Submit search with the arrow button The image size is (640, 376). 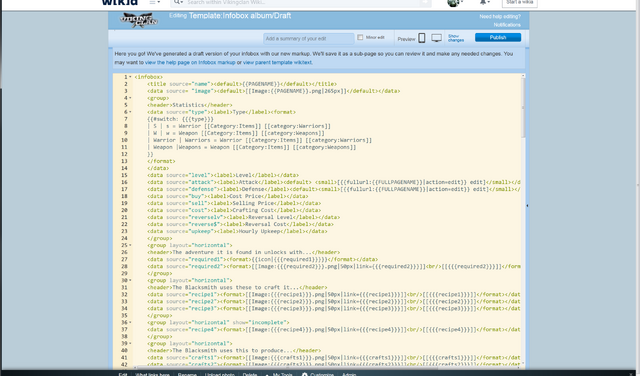pos(425,2)
